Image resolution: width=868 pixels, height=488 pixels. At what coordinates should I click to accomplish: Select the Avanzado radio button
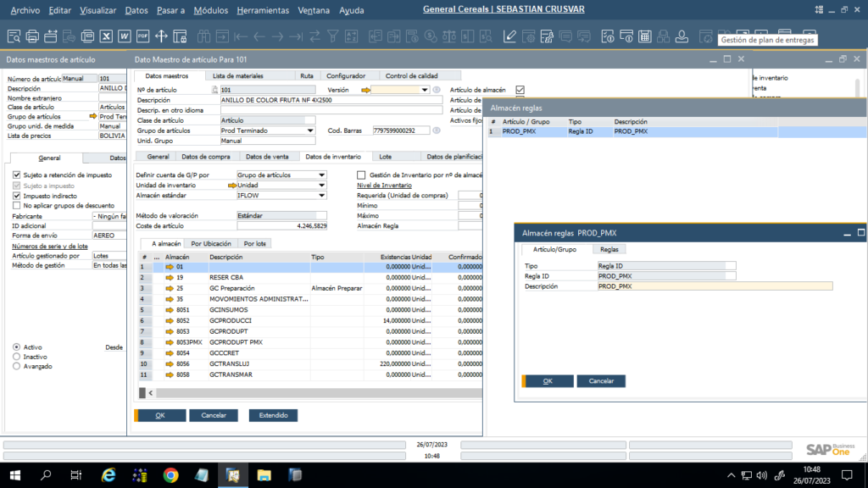[17, 366]
